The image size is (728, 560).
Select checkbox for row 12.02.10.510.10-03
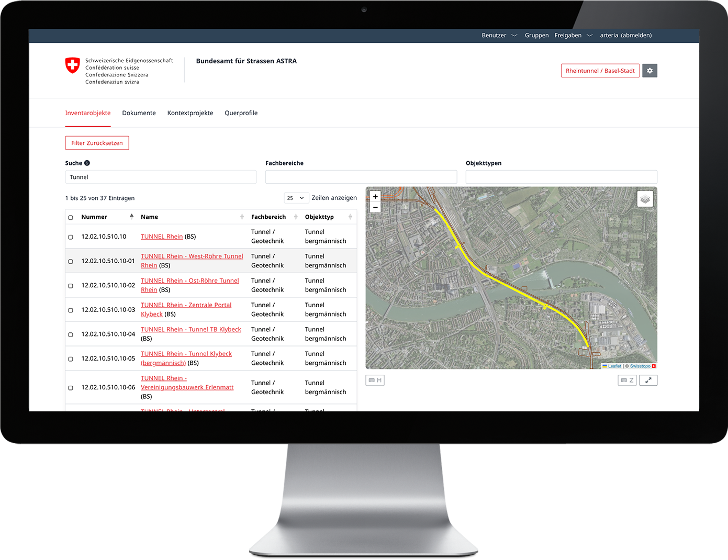coord(71,310)
